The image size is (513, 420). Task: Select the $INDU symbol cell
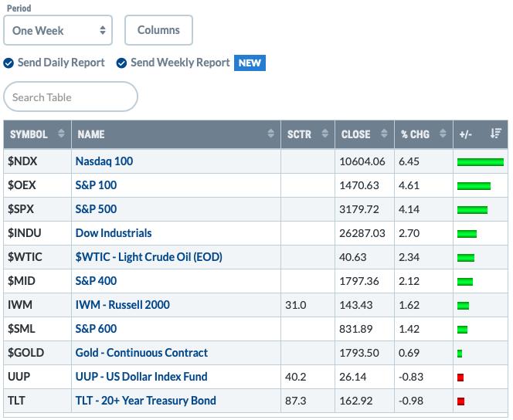(37, 233)
